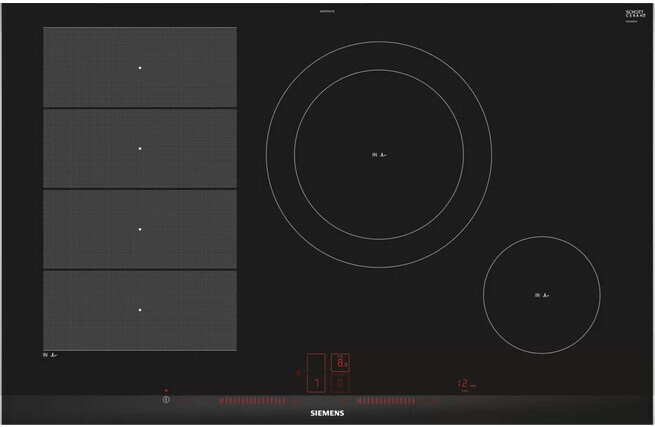Image resolution: width=655 pixels, height=427 pixels.
Task: Click induction symbol in large round zone
Action: click(x=378, y=155)
